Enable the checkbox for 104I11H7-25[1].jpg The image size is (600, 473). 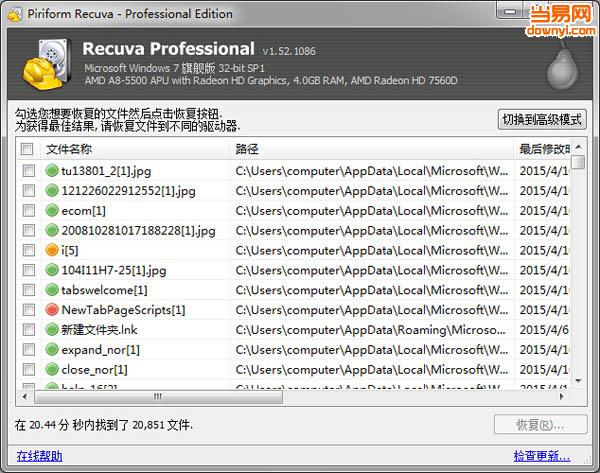click(27, 270)
